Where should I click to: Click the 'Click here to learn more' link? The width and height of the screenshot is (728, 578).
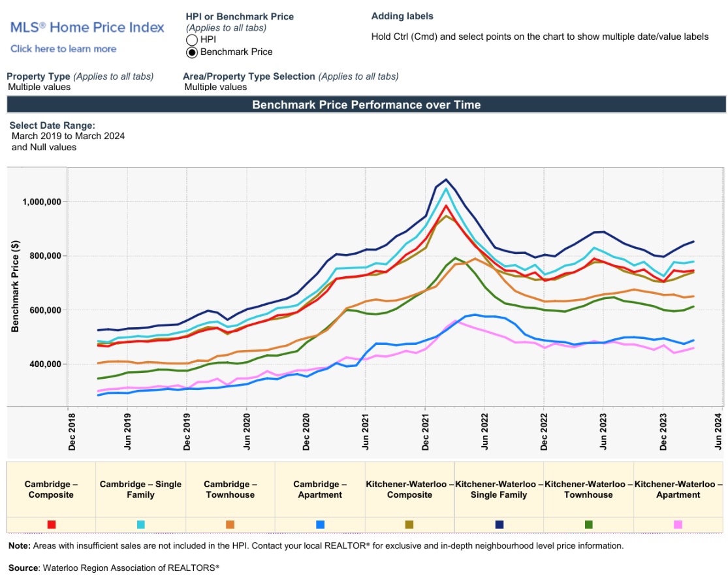pos(63,49)
